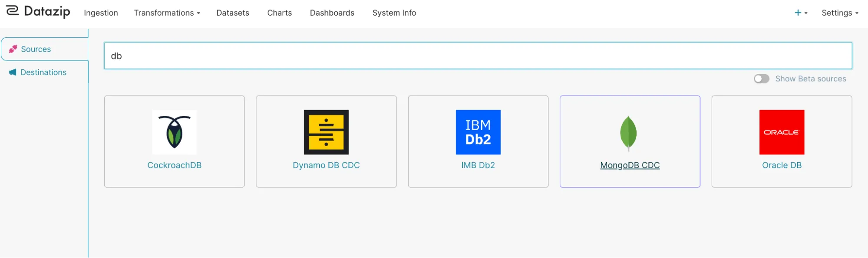
Task: Click the MongoDB green leaf logo
Action: (x=628, y=134)
